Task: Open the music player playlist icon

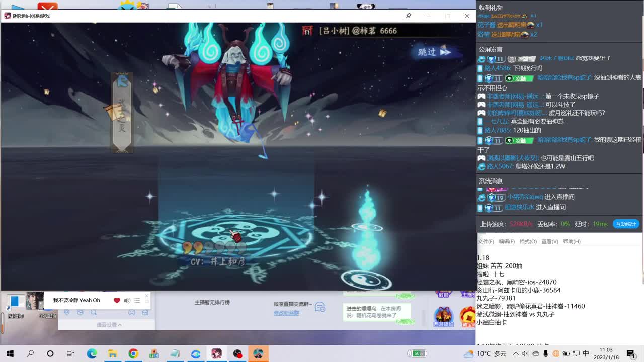Action: [x=137, y=300]
